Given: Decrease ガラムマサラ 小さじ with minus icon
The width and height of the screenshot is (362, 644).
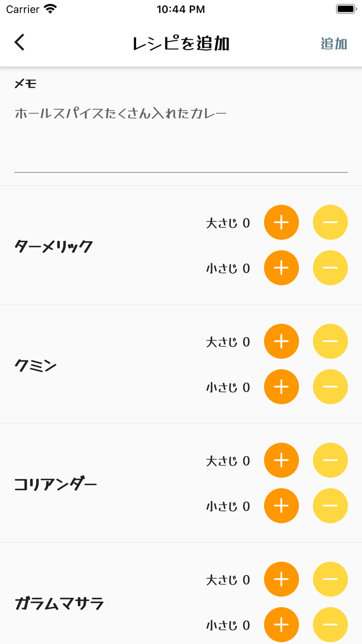Looking at the screenshot, I should (330, 624).
